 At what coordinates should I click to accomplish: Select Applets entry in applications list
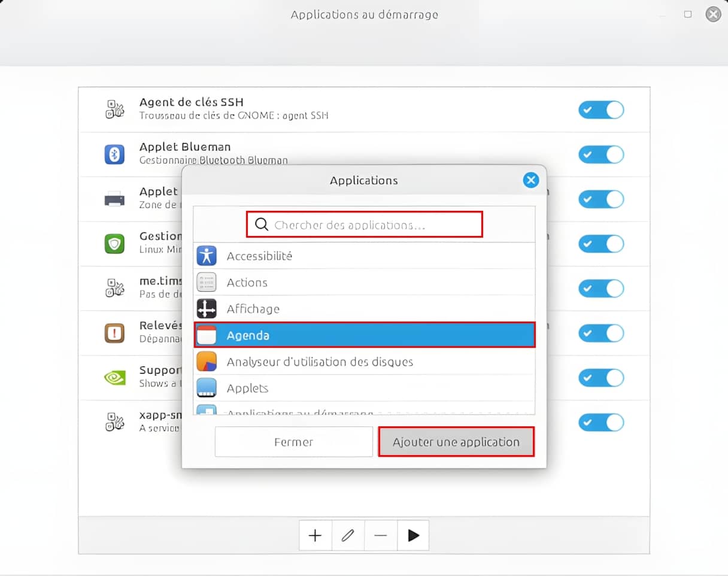(364, 388)
